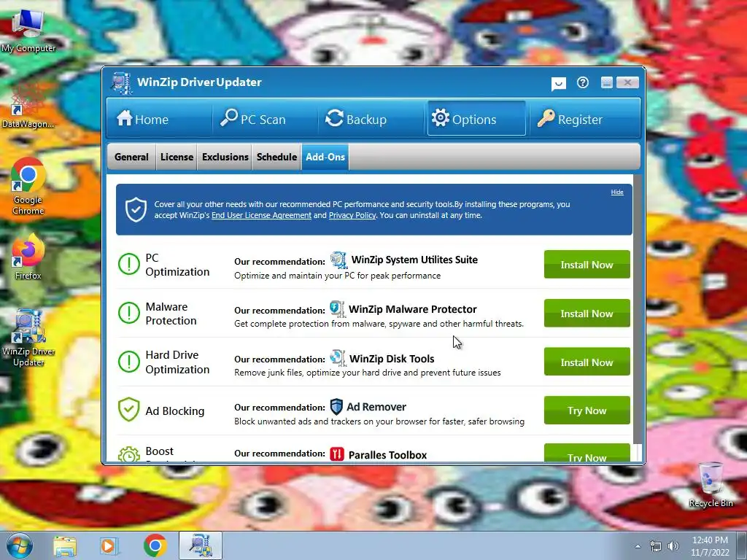Click the shield checkmark icon in banner
Screen dimensions: 747x560
pos(136,209)
